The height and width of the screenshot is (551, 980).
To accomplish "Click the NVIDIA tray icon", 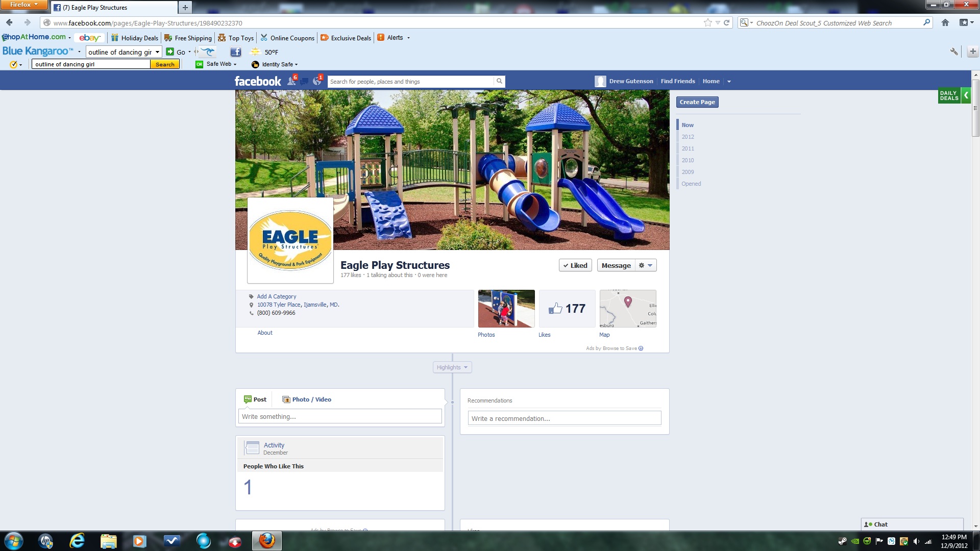I will 855,541.
